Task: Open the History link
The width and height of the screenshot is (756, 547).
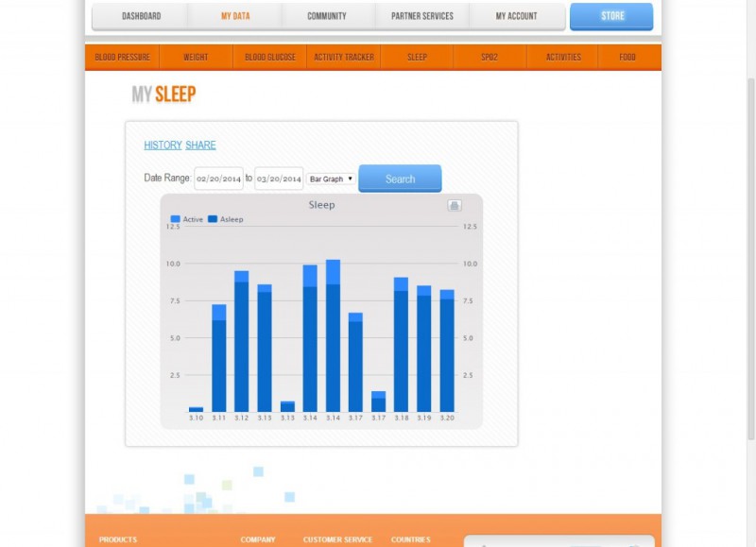Action: tap(163, 145)
